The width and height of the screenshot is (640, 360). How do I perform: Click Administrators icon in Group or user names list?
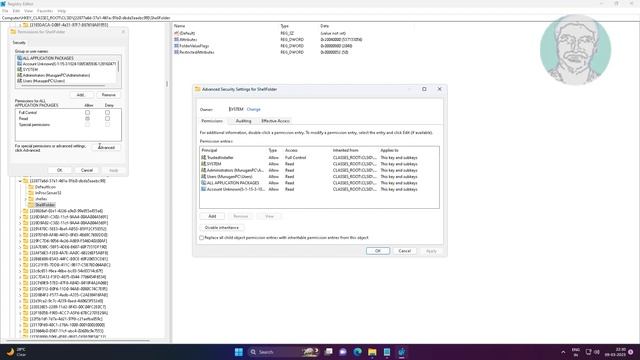20,75
